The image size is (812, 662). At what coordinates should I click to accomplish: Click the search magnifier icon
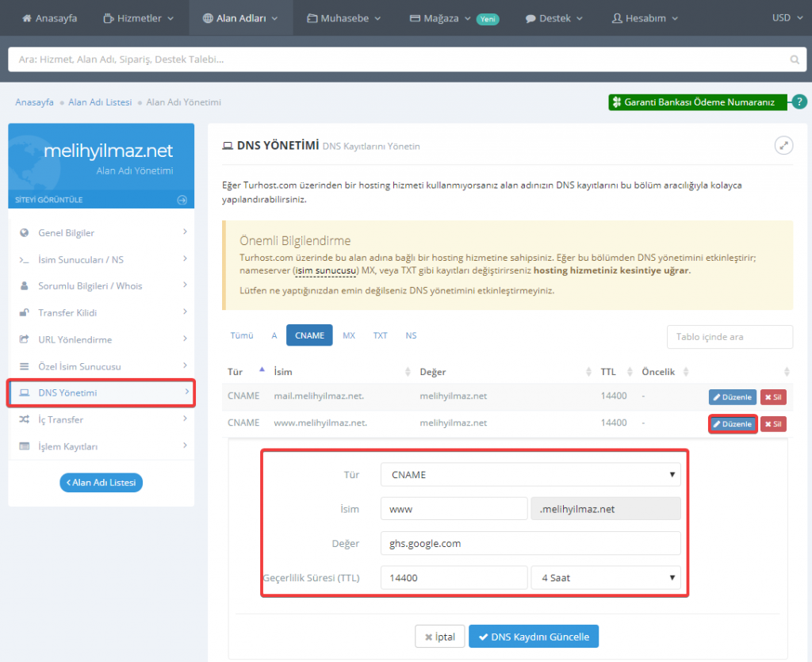(795, 59)
